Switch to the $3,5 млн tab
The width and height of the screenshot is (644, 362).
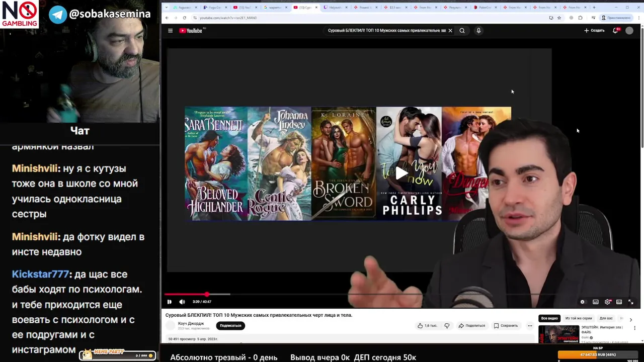pos(395,8)
